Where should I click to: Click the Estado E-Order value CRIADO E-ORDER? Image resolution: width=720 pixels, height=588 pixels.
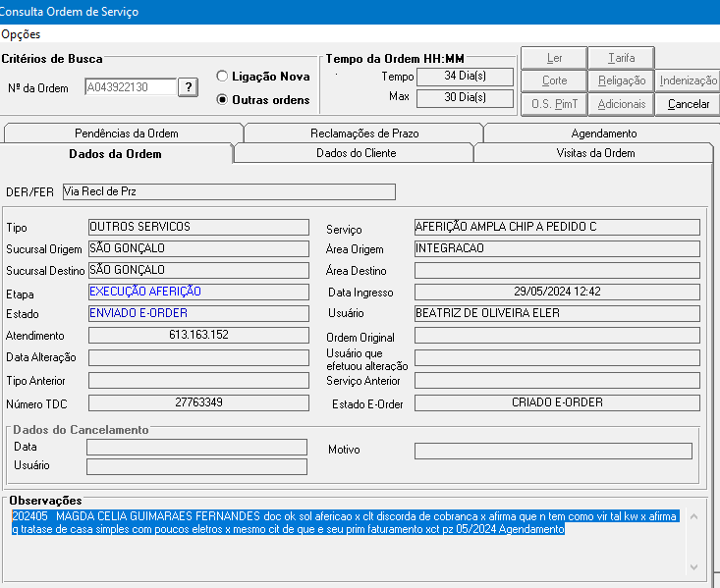click(x=557, y=402)
